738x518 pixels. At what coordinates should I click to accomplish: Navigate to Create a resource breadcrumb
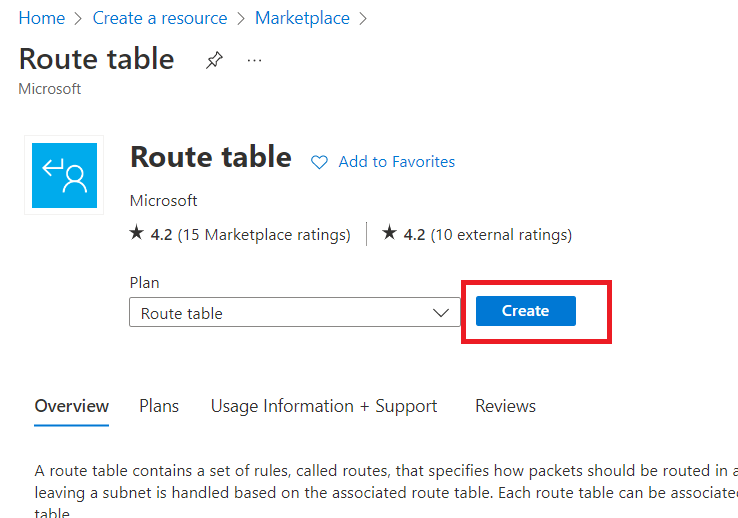(x=159, y=18)
